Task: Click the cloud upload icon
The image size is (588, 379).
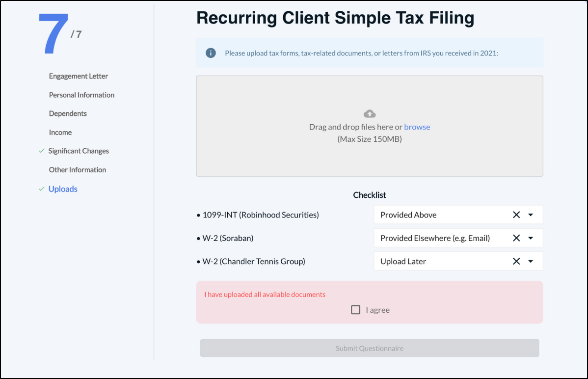Action: 370,114
